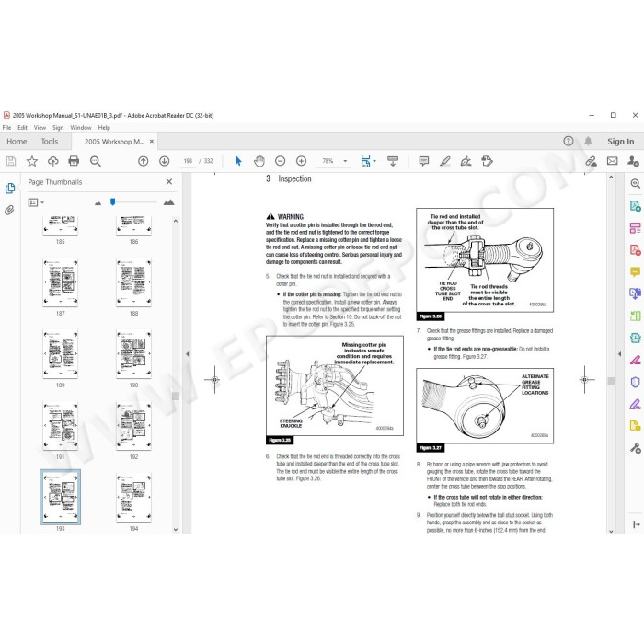
Task: Open page 194 thumbnail
Action: coord(134,498)
